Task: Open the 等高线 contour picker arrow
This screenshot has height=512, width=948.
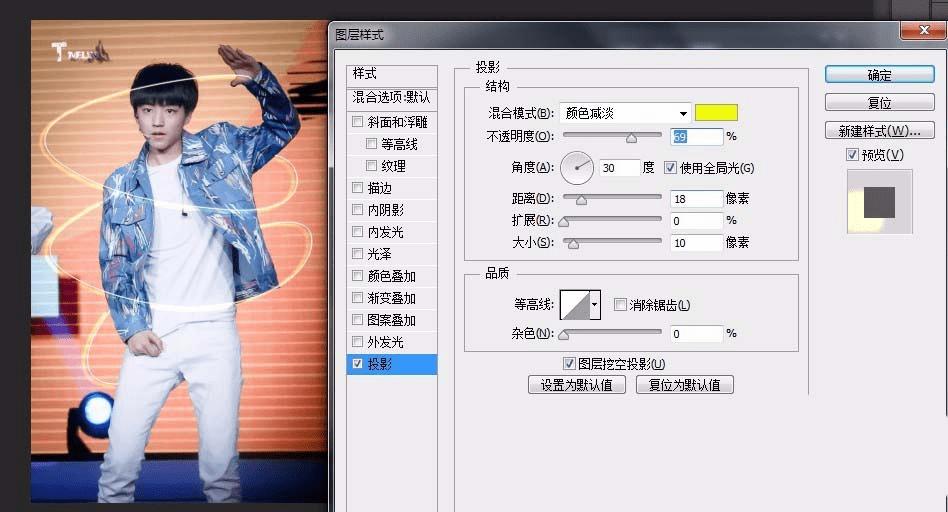Action: [x=595, y=305]
